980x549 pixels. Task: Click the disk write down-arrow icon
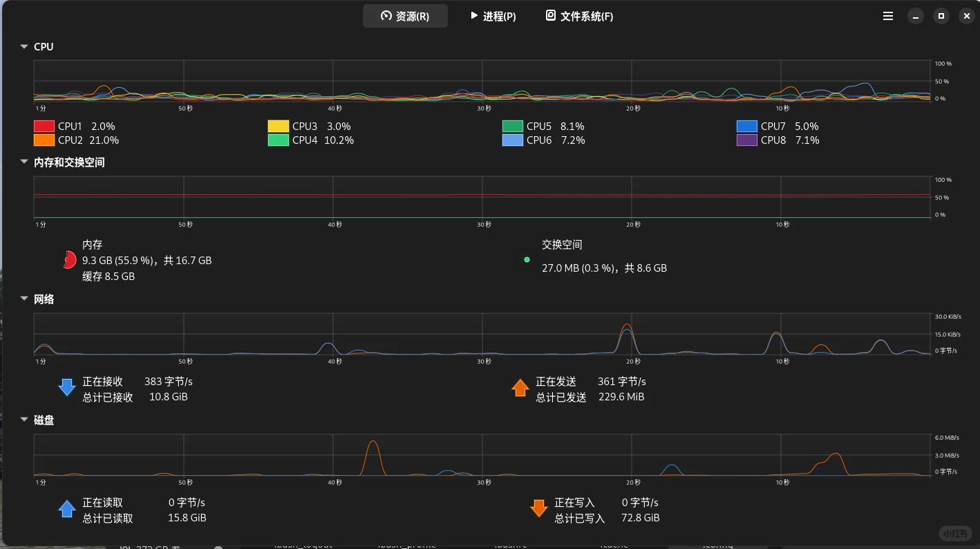[x=539, y=508]
